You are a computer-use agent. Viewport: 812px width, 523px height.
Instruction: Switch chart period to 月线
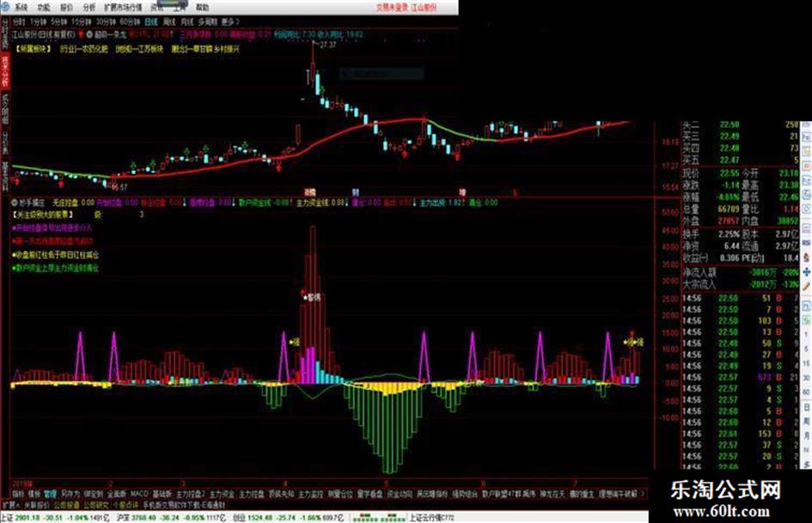pyautogui.click(x=187, y=21)
